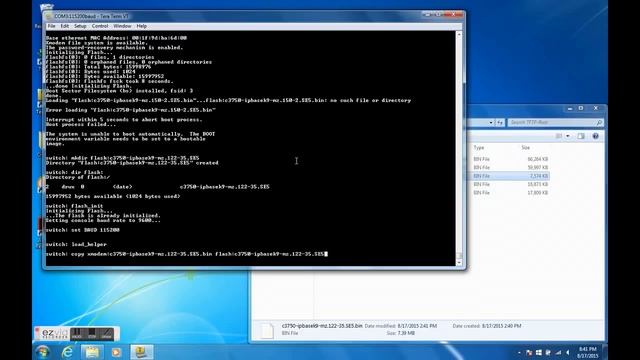Click the Tera Term title bar icon
The width and height of the screenshot is (640, 360).
49,16
